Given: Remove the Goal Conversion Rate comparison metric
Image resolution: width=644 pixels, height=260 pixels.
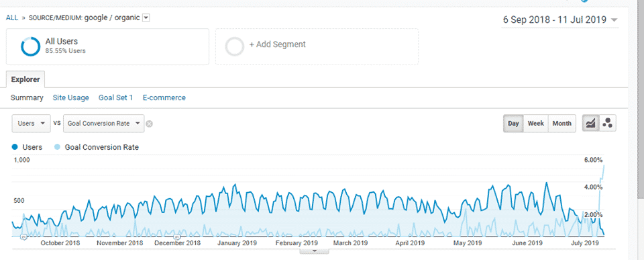Looking at the screenshot, I should click(x=150, y=124).
